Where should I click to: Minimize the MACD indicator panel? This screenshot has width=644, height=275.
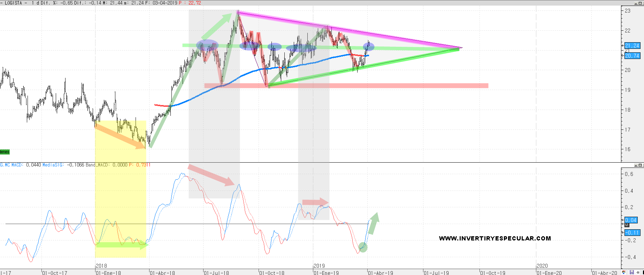636,165
